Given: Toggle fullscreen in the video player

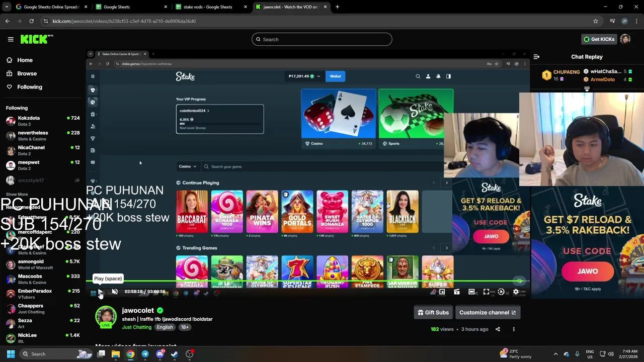Looking at the screenshot, I should [486, 292].
